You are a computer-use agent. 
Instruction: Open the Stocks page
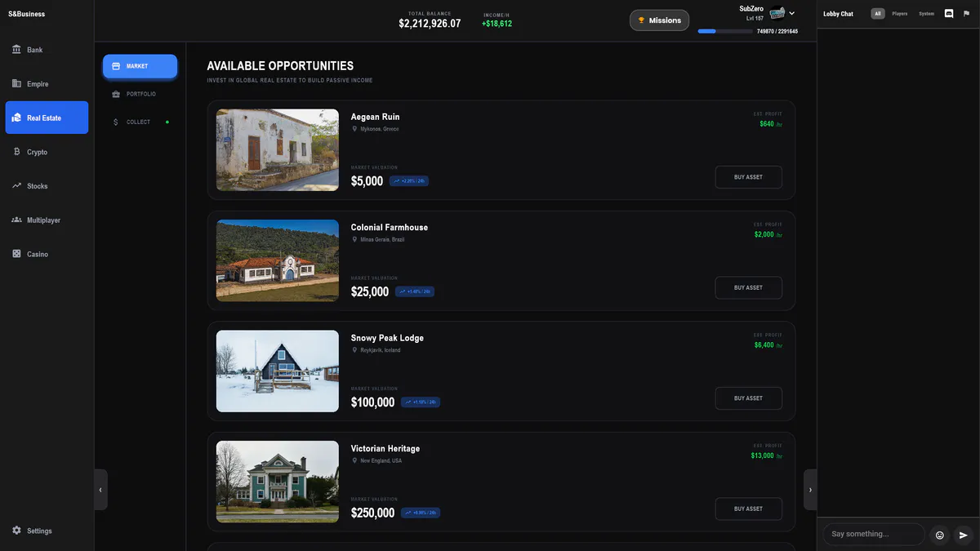pyautogui.click(x=47, y=186)
